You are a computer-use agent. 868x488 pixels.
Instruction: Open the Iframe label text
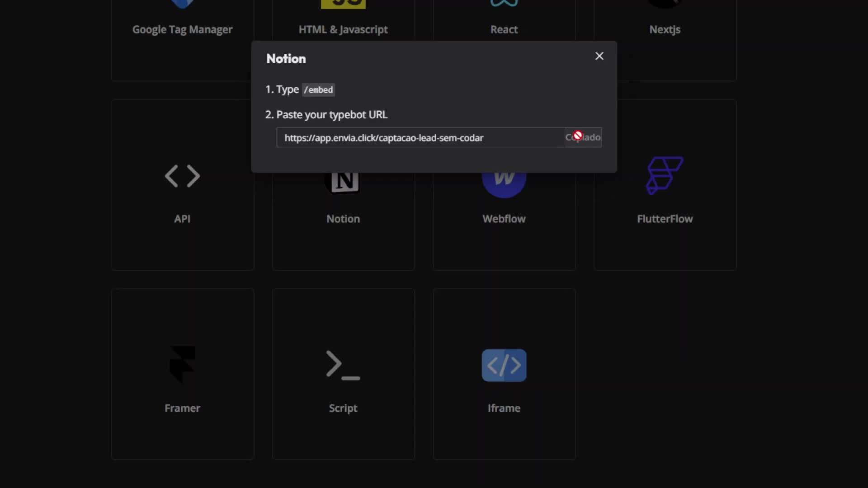pyautogui.click(x=504, y=408)
